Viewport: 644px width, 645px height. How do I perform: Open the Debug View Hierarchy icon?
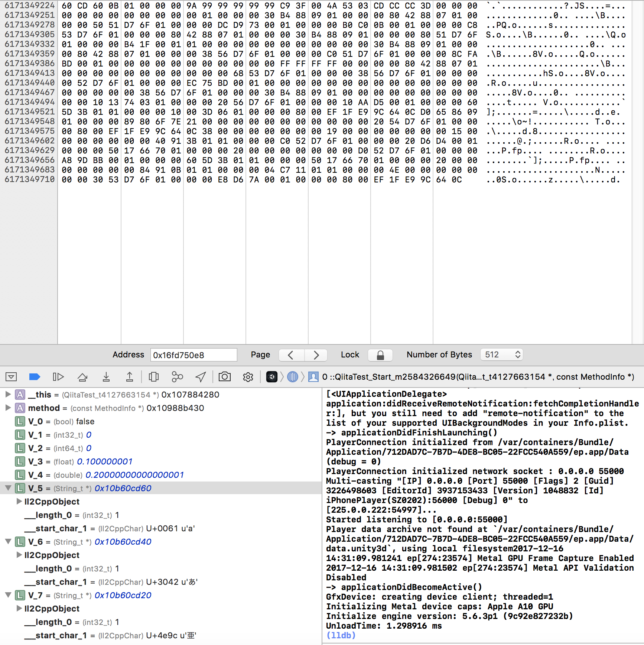[154, 377]
